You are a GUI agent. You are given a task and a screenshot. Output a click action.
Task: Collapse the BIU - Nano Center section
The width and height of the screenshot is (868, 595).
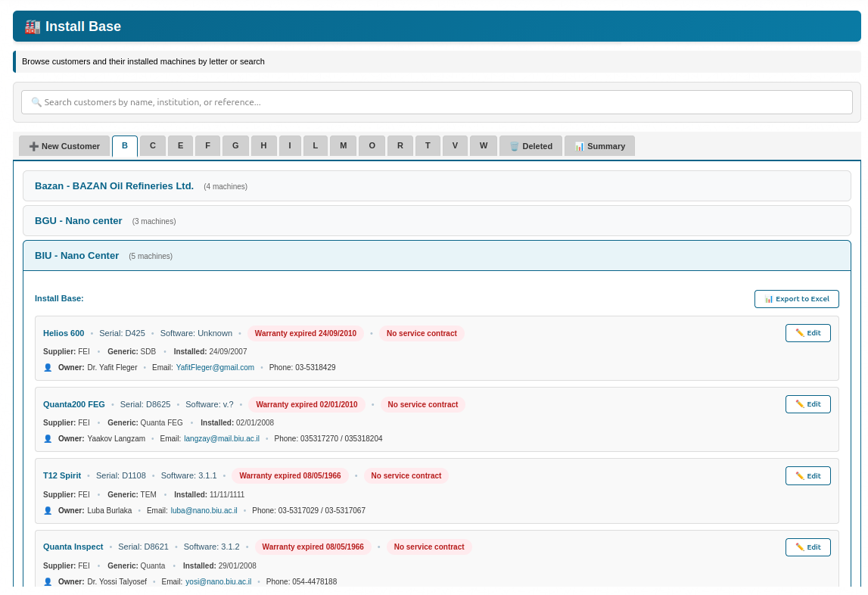77,256
